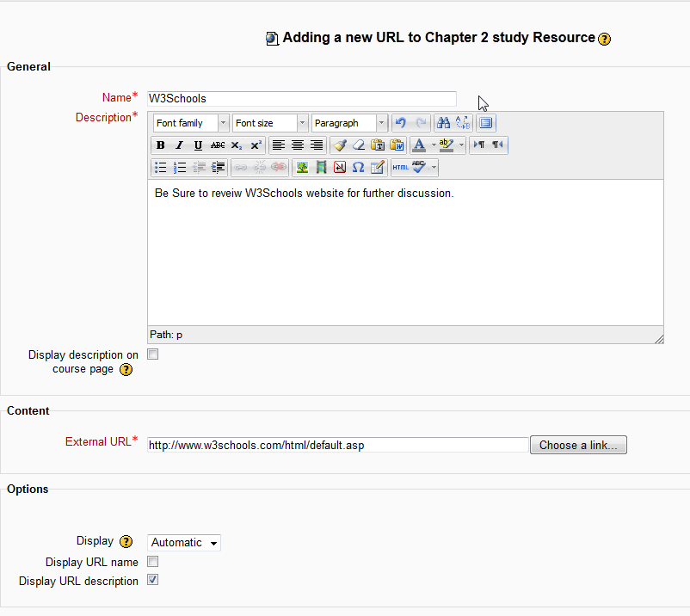
Task: Click the prevent automatic linking icon
Action: [x=279, y=168]
